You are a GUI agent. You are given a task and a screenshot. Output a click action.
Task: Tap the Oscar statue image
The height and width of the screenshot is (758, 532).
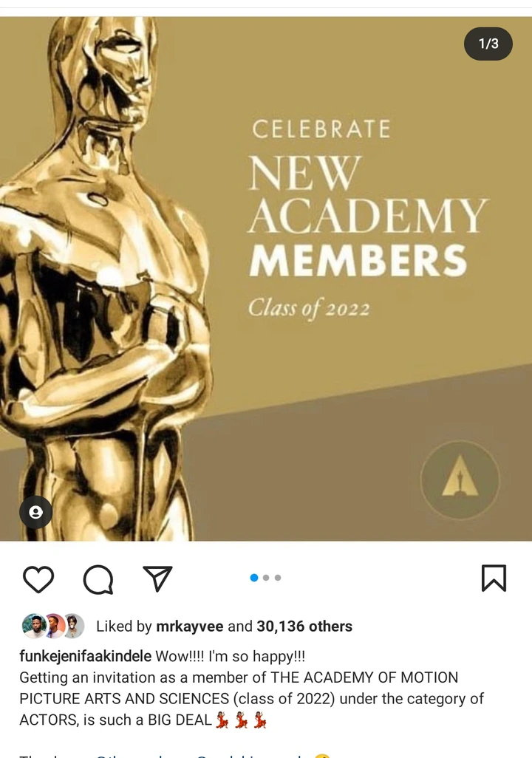(106, 279)
